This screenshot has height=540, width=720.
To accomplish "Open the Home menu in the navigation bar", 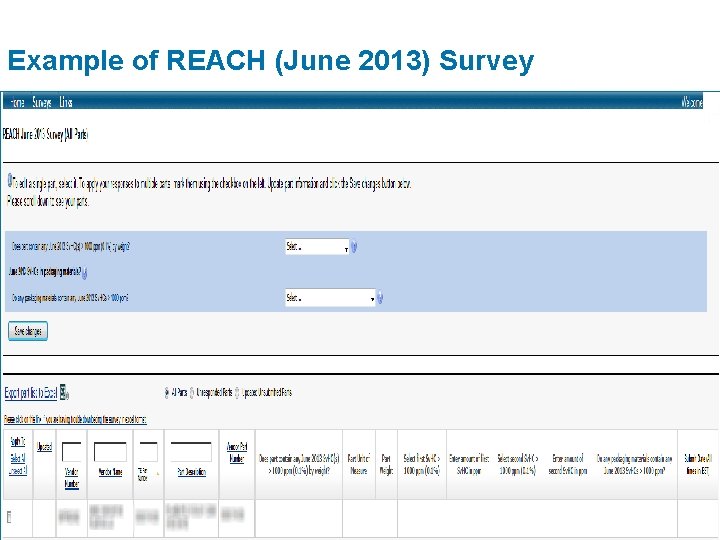I will [x=17, y=102].
